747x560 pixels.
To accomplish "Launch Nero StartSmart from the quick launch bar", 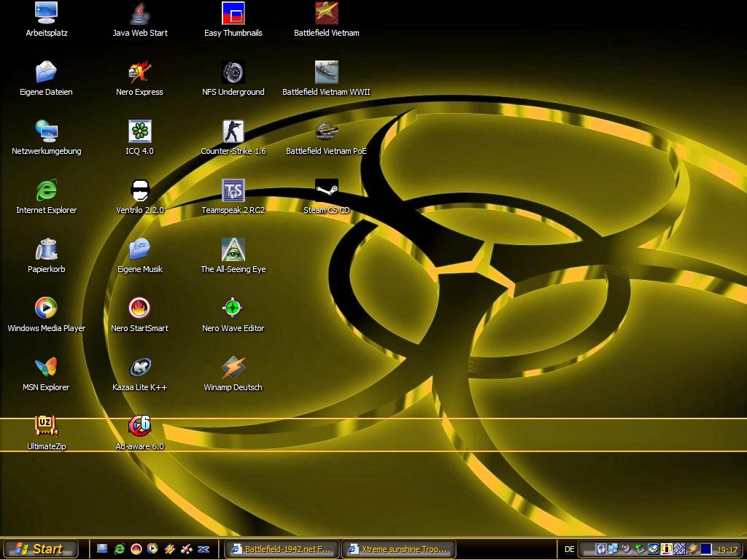I will 136,549.
